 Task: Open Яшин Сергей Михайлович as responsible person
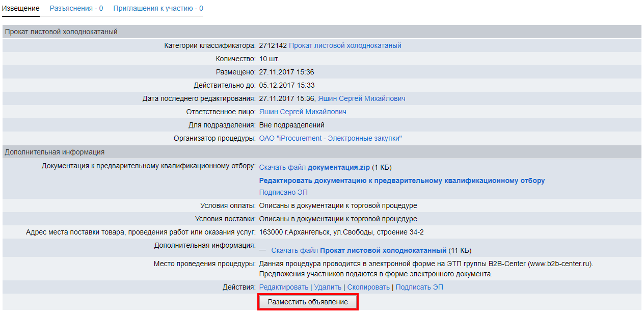pos(303,112)
